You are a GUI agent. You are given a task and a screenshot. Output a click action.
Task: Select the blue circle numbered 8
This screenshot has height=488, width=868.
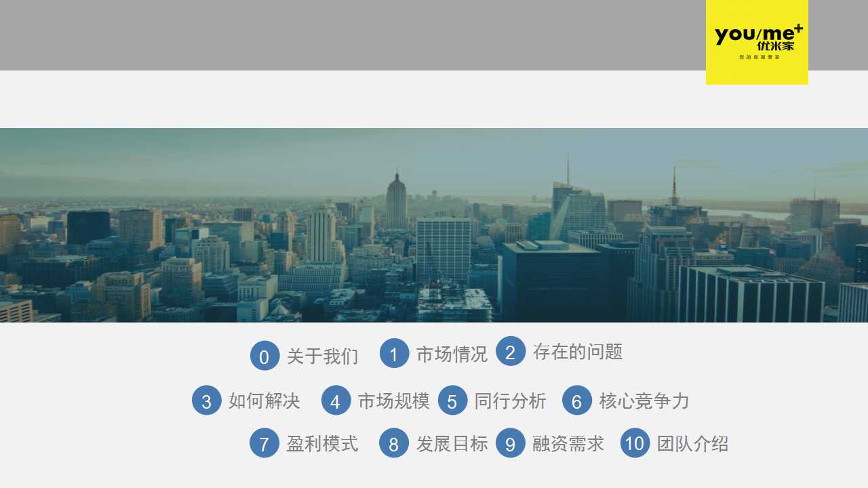point(394,443)
